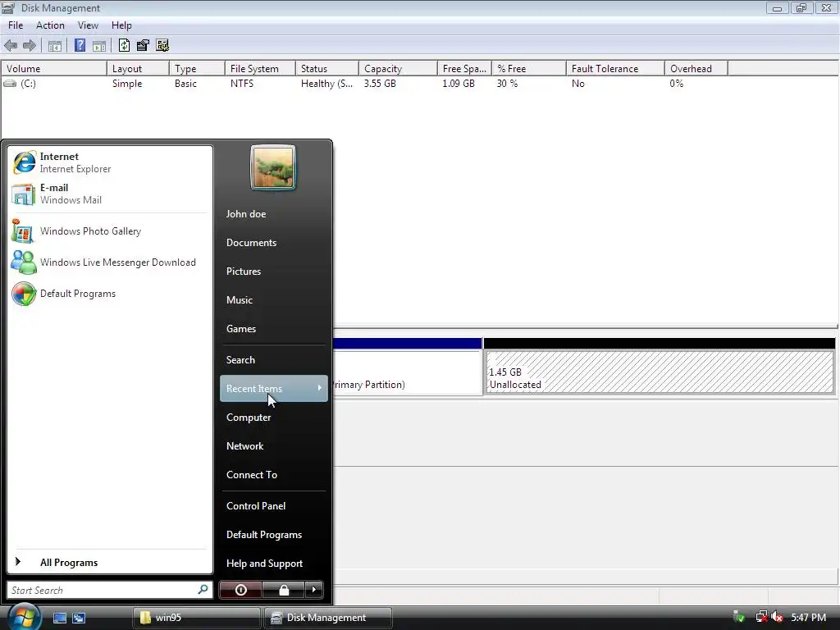The width and height of the screenshot is (840, 630).
Task: Toggle the console tree pane icon
Action: [x=55, y=46]
